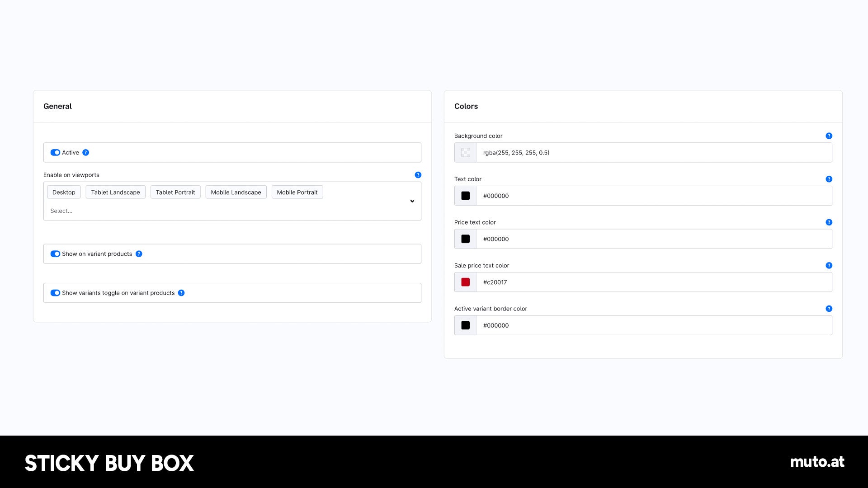The image size is (868, 488).
Task: Toggle Show variants toggle on variant products switch
Action: (x=55, y=293)
